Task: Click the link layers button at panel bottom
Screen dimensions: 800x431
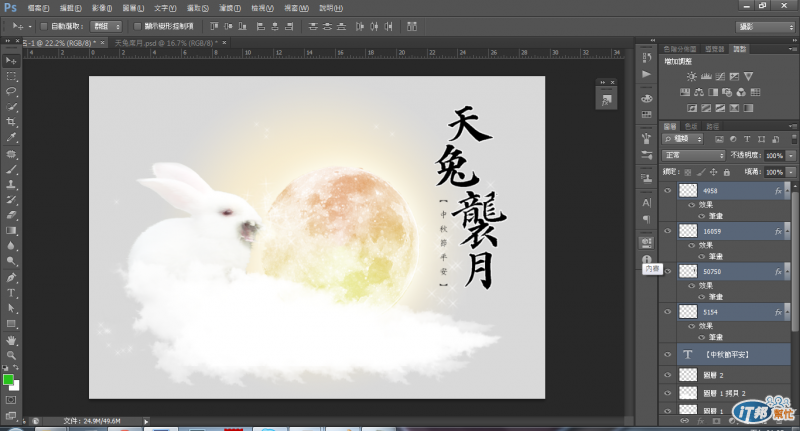Action: click(x=685, y=421)
